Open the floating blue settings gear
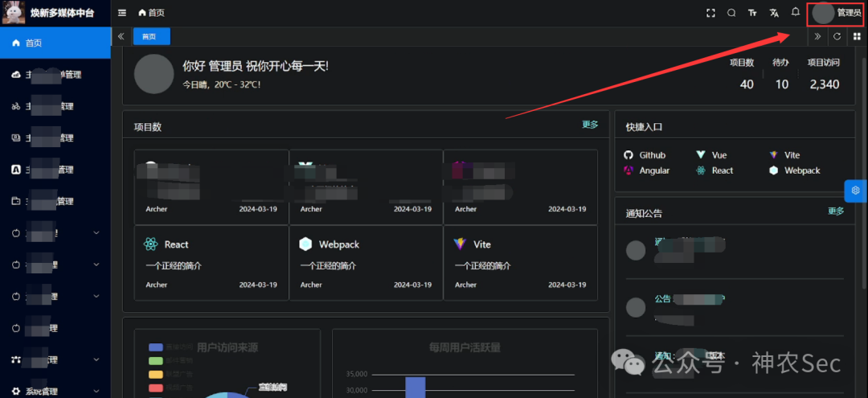Screen dimensions: 868x398 [855, 191]
